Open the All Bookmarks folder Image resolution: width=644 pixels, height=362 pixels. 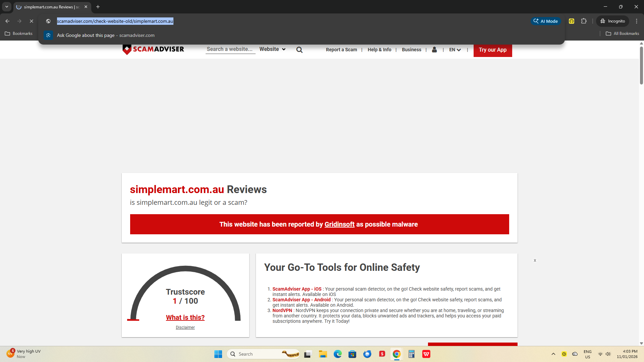click(x=623, y=34)
